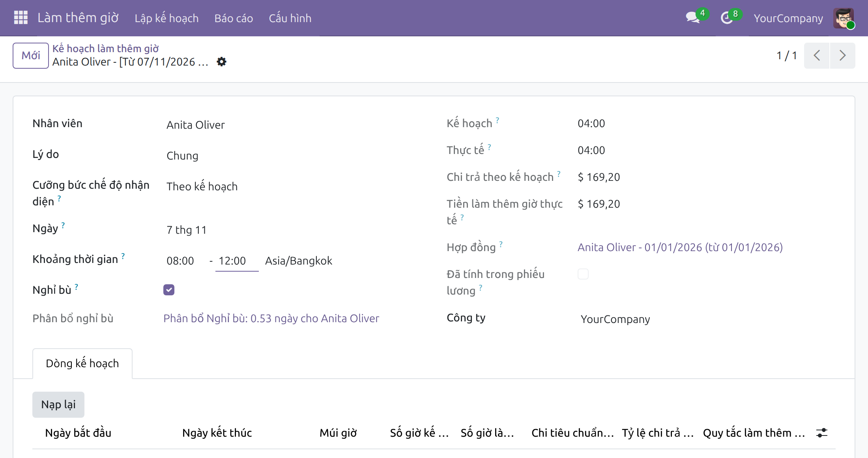Viewport: 868px width, 458px height.
Task: Show help tooltip for Ngày
Action: coord(63,225)
